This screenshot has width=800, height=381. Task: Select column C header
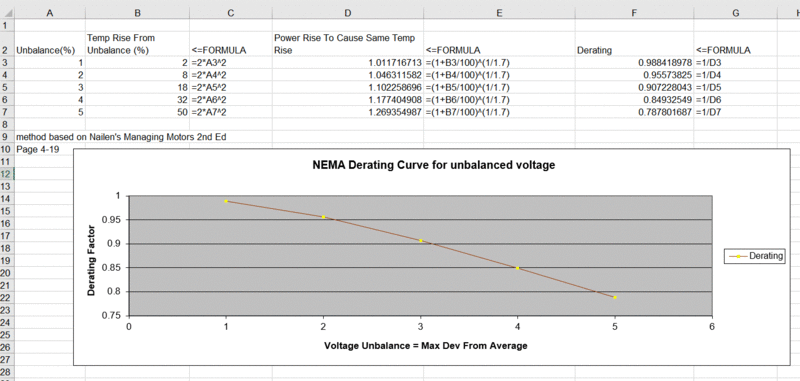click(231, 14)
